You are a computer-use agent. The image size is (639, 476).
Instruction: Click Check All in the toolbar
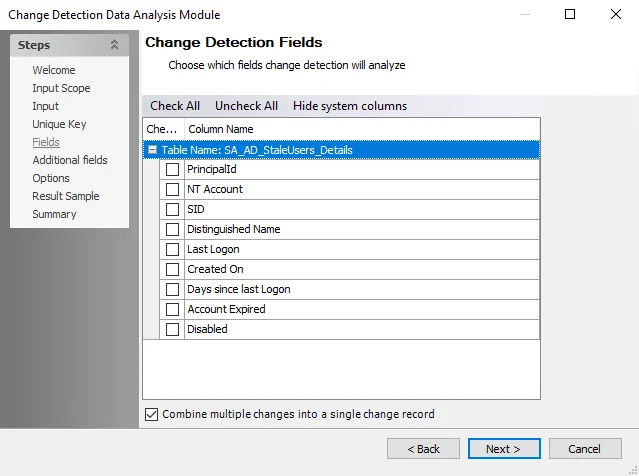[175, 106]
